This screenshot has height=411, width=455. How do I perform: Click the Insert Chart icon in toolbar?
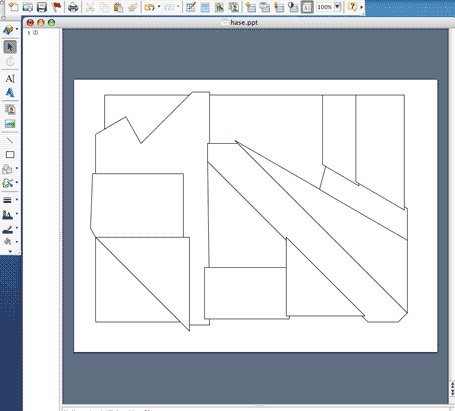[x=219, y=7]
